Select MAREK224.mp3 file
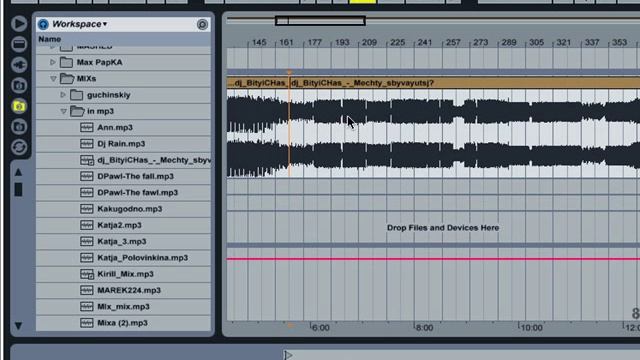Image resolution: width=640 pixels, height=360 pixels. coord(124,291)
